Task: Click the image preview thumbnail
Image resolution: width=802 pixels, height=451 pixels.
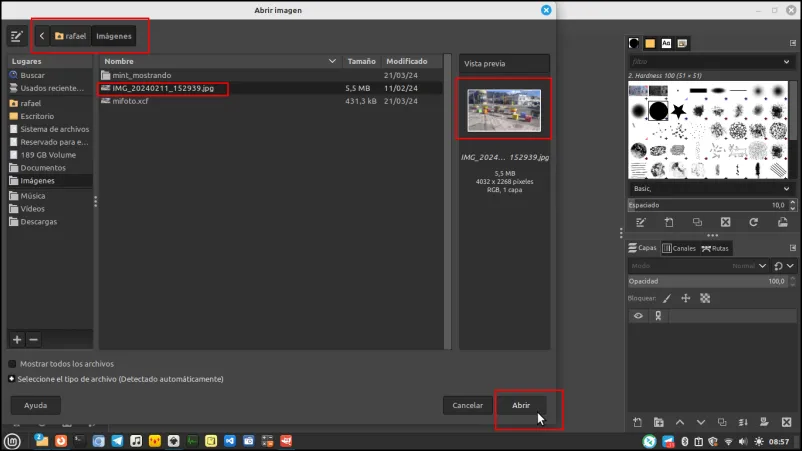Action: point(504,110)
